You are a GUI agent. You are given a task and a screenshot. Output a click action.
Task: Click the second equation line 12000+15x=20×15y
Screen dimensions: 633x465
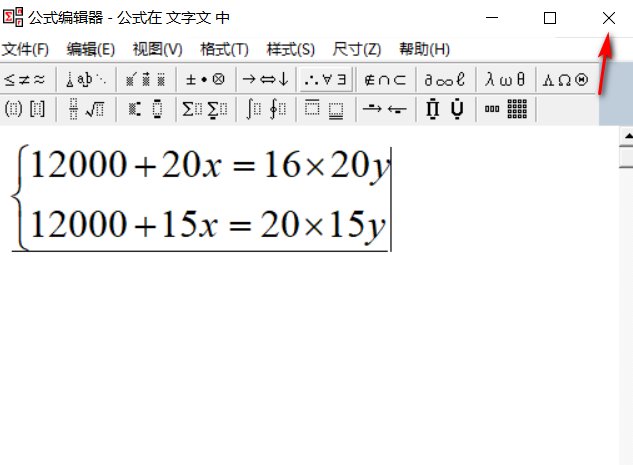[x=208, y=225]
